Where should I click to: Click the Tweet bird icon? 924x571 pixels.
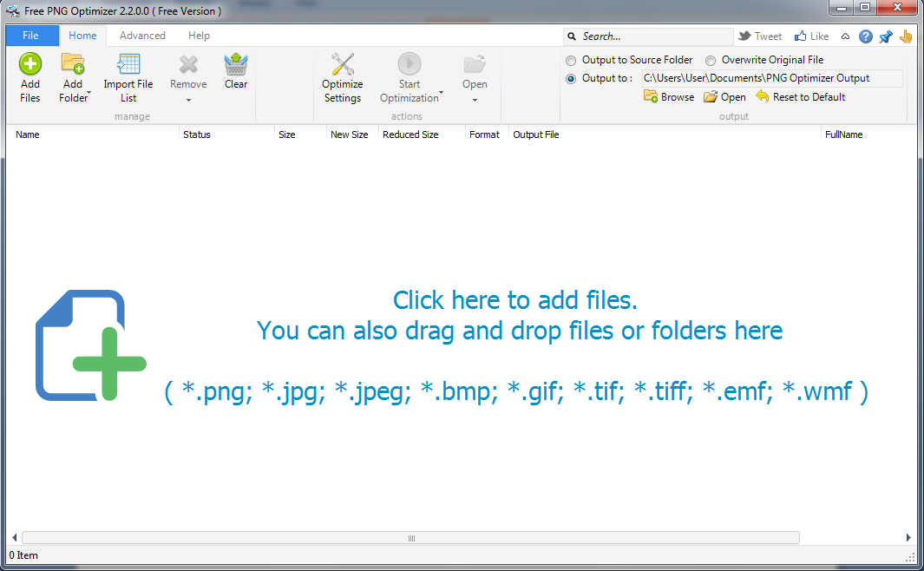click(744, 36)
